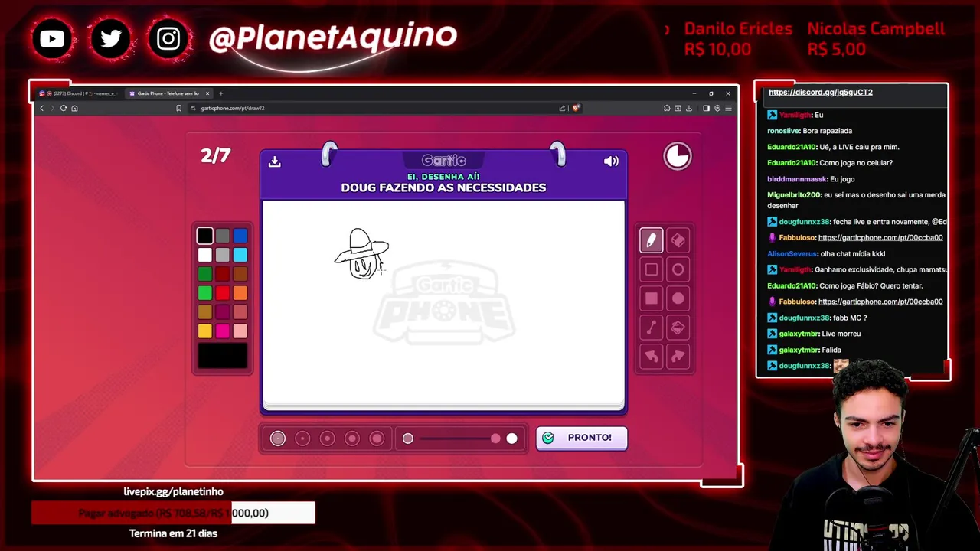Select the largest brush size
This screenshot has width=980, height=551.
click(x=377, y=439)
